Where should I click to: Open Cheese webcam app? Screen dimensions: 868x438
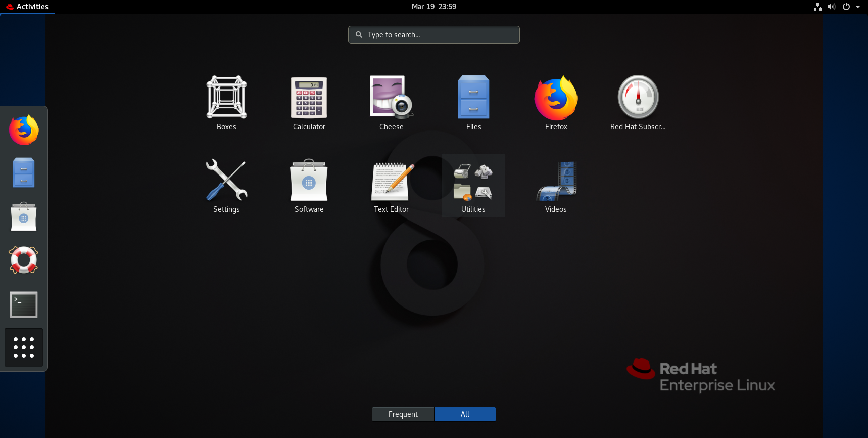point(391,103)
